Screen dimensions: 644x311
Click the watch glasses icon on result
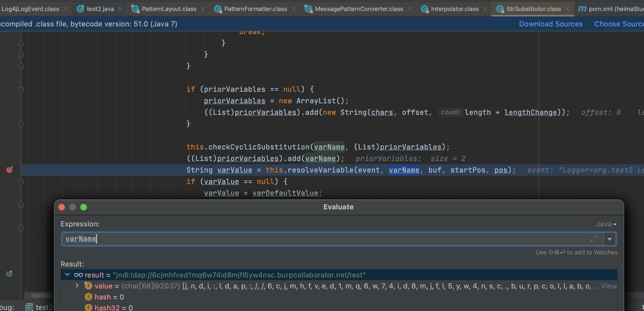(x=78, y=275)
